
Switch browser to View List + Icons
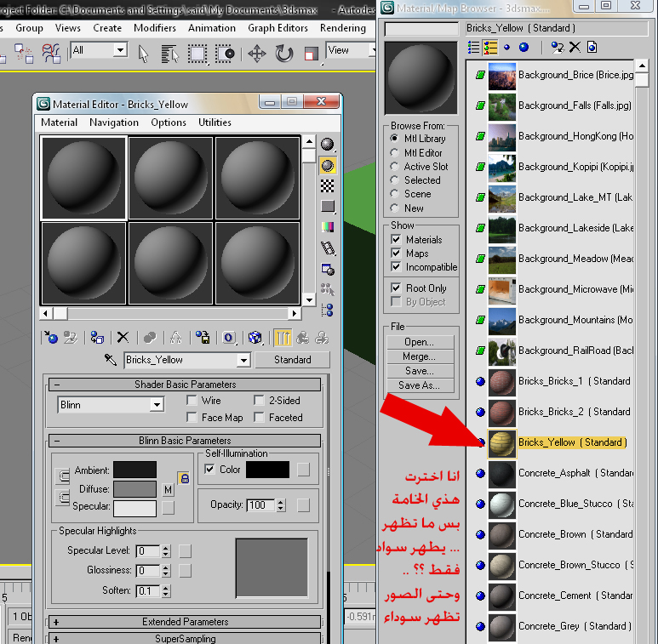tap(489, 48)
